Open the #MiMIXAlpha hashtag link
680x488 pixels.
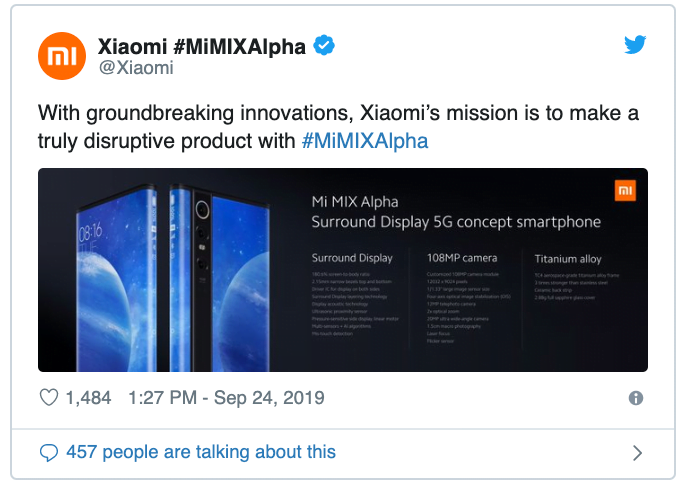(365, 141)
